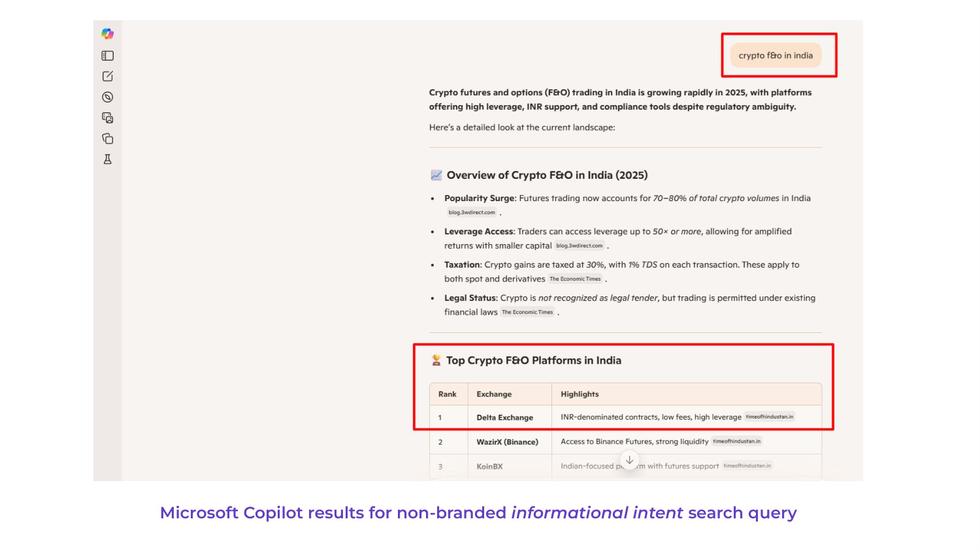This screenshot has height=551, width=980.
Task: Start a new chat with compose icon
Action: 108,76
